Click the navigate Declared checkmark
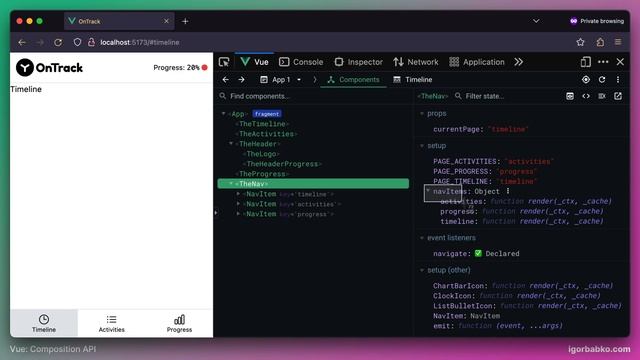Viewport: 640px width, 360px height. pos(478,253)
